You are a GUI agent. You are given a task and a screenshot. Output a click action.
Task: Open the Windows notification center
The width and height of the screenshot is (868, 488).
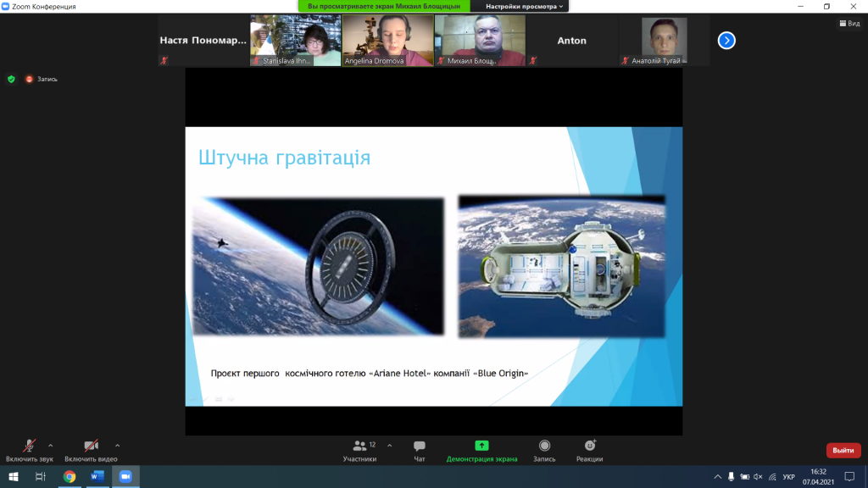(x=849, y=476)
